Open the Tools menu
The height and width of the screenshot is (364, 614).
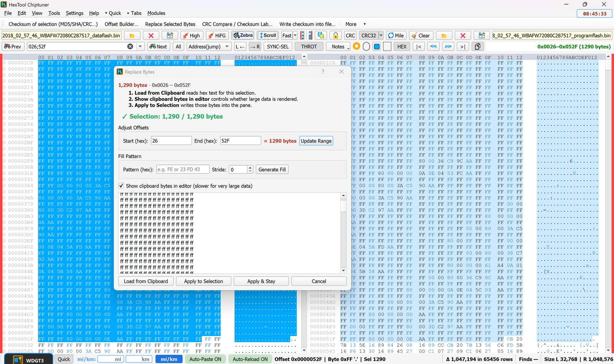coord(54,13)
